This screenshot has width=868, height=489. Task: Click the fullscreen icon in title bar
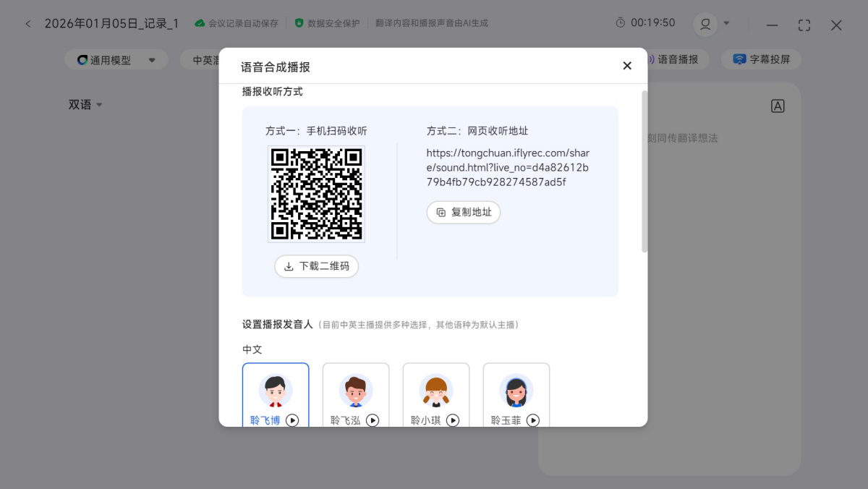tap(804, 25)
